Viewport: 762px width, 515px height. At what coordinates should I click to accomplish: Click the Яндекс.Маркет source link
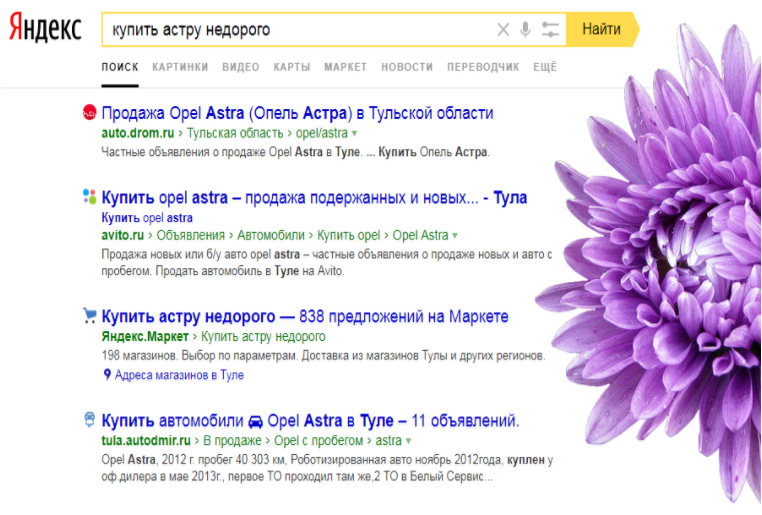pyautogui.click(x=145, y=336)
